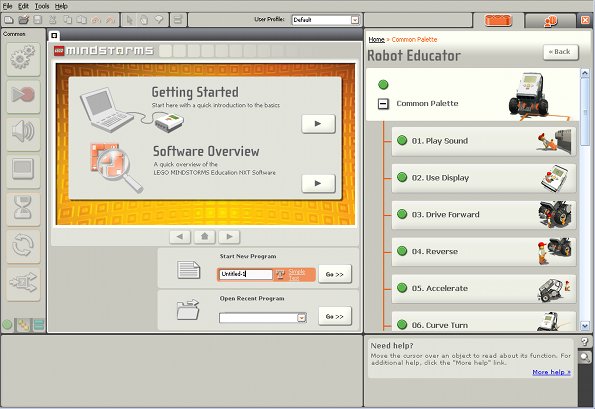Click the Cut scissors icon
The width and height of the screenshot is (595, 409).
[53, 20]
